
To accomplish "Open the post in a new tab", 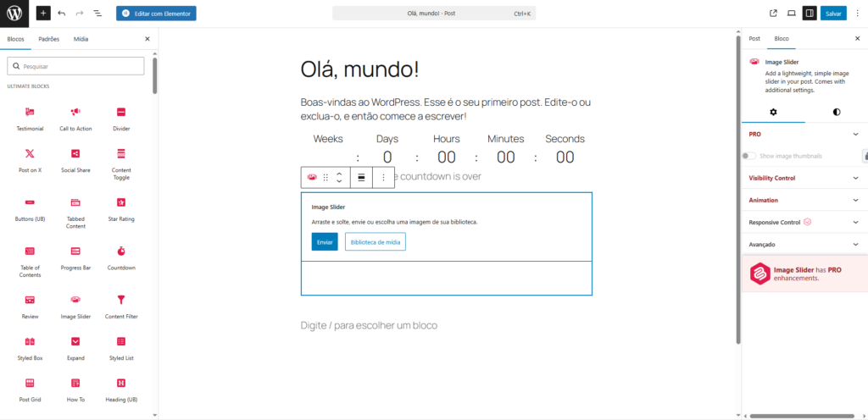I will pos(773,14).
